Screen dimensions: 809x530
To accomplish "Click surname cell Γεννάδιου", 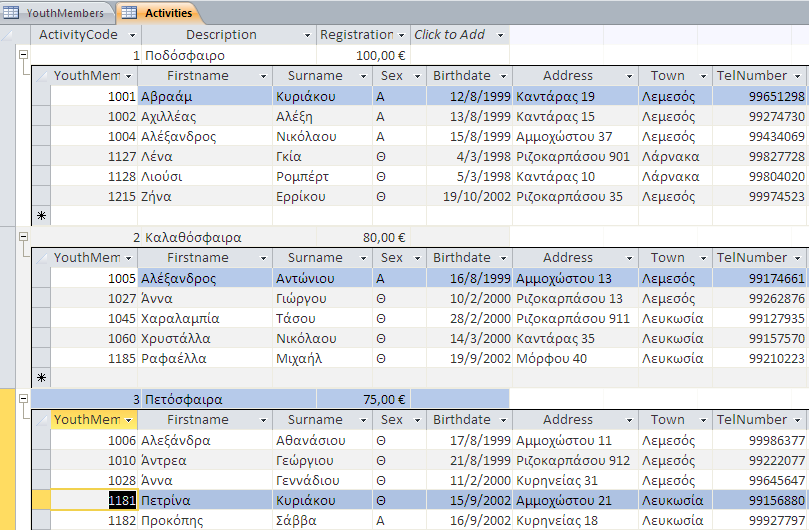I will (x=322, y=480).
